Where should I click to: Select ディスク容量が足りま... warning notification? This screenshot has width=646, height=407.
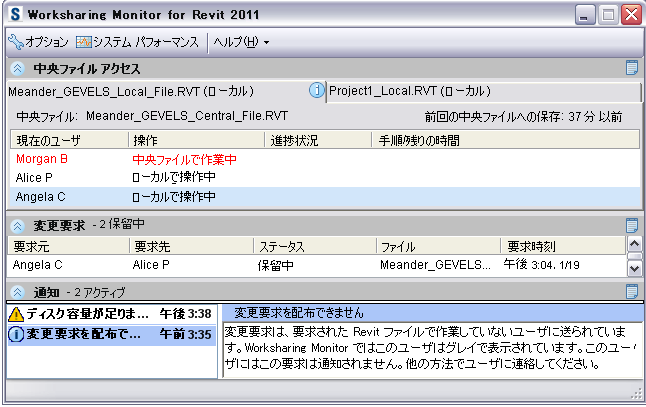(112, 314)
